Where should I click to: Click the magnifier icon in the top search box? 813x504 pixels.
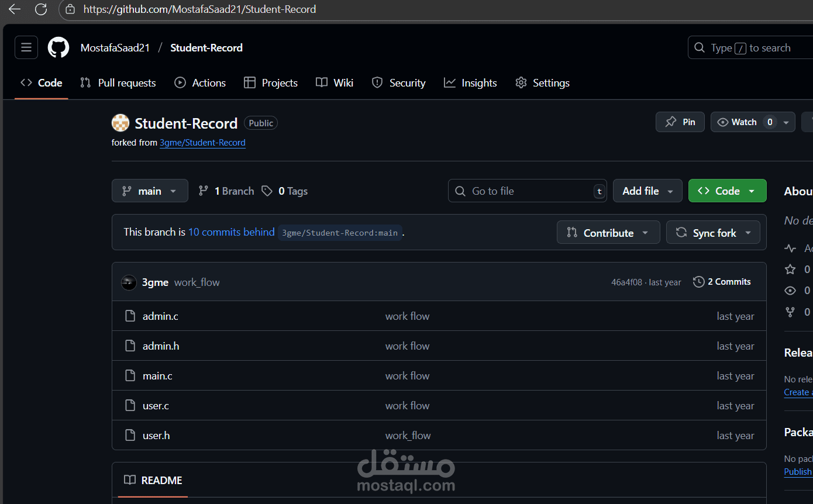point(700,47)
